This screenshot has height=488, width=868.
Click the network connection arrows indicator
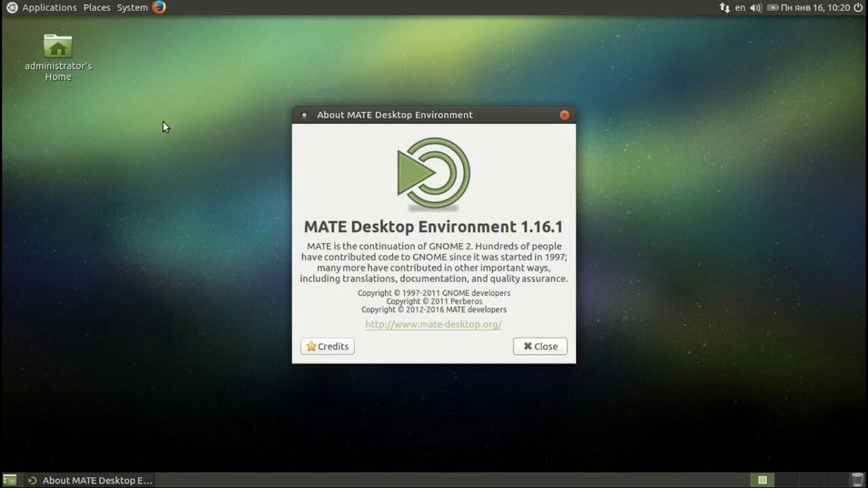724,7
